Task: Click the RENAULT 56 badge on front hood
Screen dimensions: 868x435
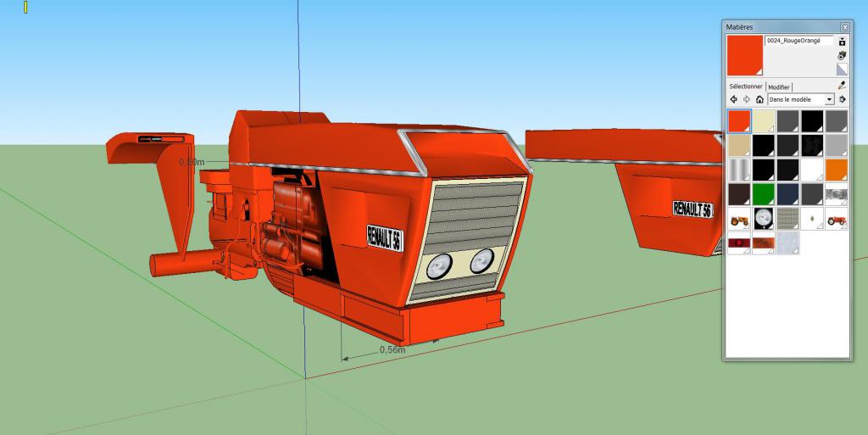Action: point(385,238)
